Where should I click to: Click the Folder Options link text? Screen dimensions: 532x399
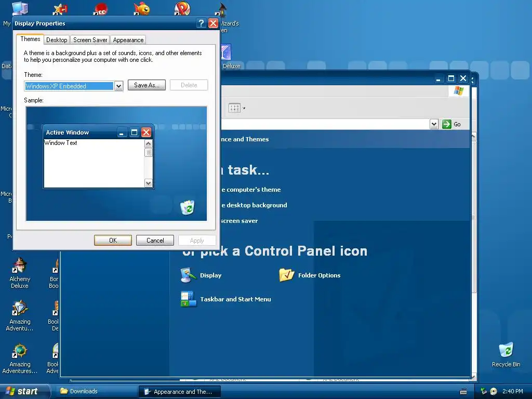(x=320, y=275)
